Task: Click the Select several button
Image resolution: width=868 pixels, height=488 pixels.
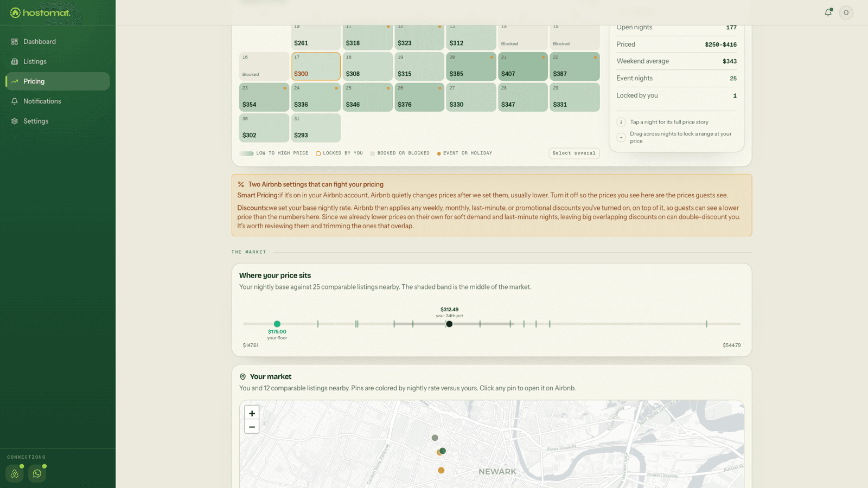Action: click(x=574, y=153)
